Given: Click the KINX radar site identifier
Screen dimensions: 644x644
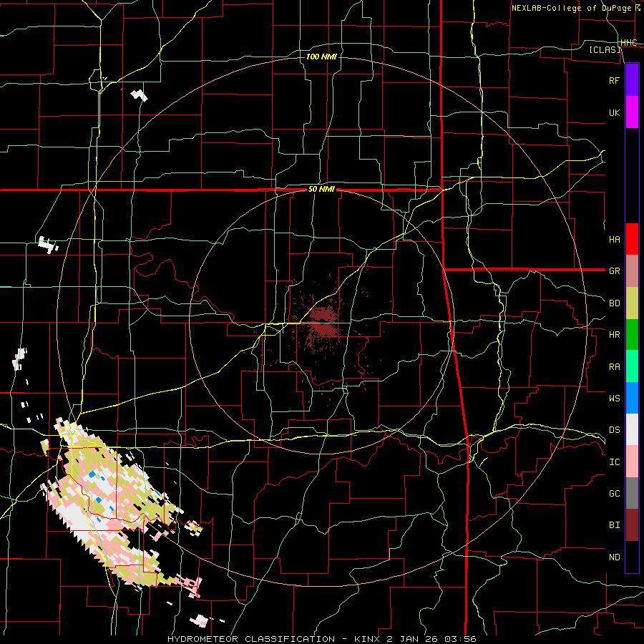Looking at the screenshot, I should tap(367, 639).
